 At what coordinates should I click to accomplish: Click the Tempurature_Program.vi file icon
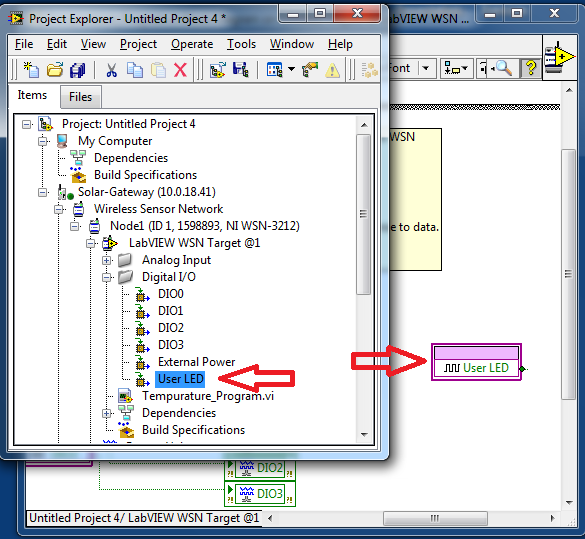point(125,396)
